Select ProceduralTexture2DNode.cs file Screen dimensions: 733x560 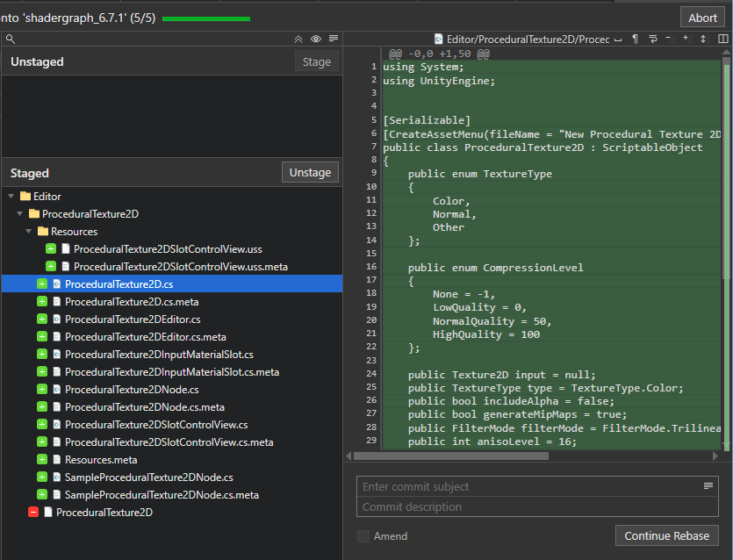(x=172, y=390)
